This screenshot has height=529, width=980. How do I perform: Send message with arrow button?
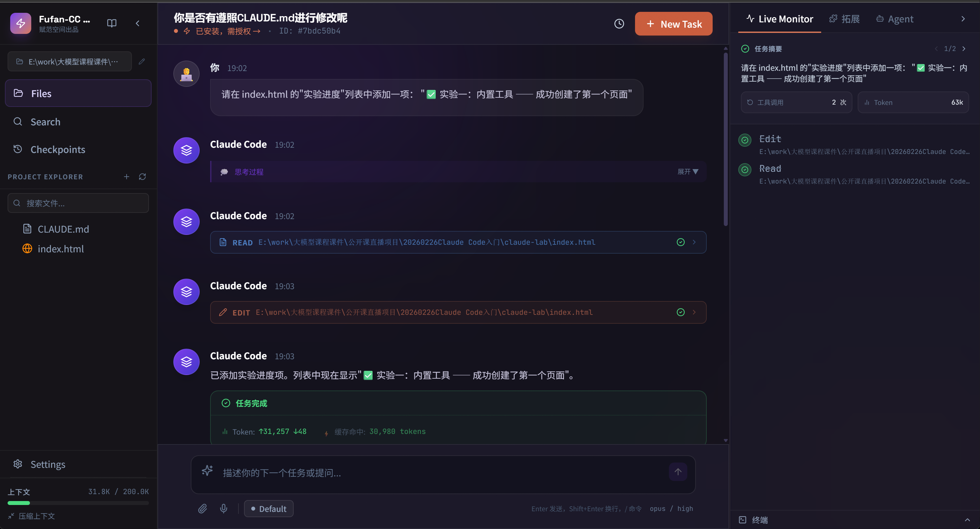[x=677, y=472]
